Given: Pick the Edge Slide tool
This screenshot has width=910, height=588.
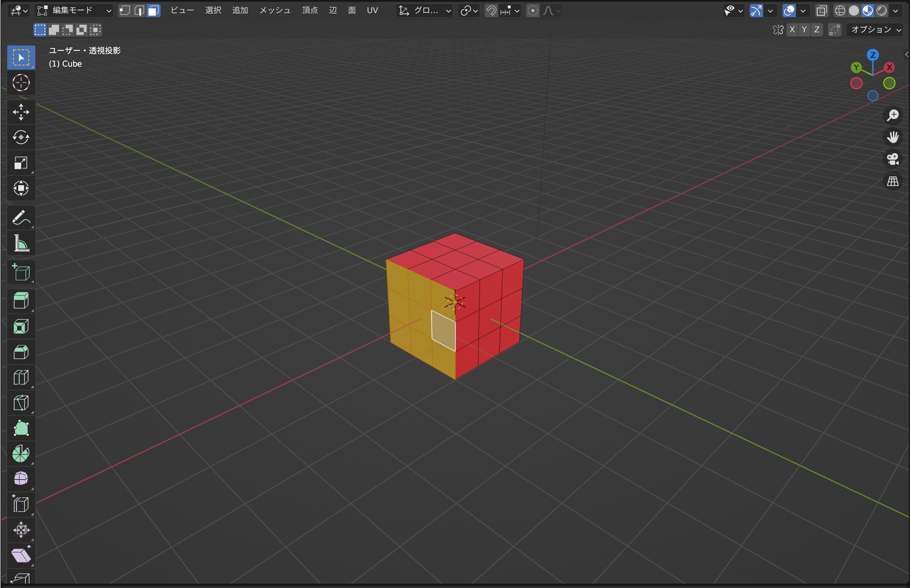Looking at the screenshot, I should tap(21, 504).
